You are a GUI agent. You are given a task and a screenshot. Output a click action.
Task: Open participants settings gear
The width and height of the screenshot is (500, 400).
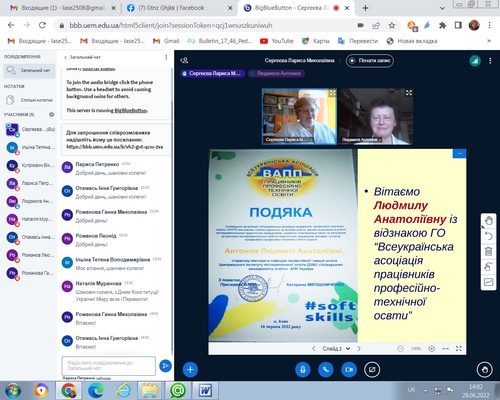(52, 114)
